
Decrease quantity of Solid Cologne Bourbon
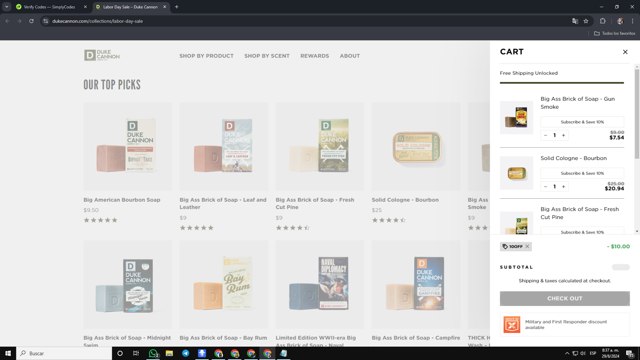(x=546, y=187)
